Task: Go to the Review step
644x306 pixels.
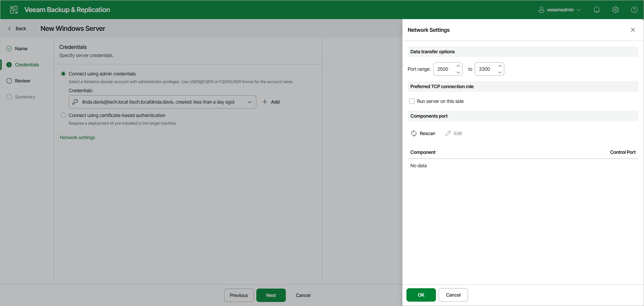Action: coord(22,81)
